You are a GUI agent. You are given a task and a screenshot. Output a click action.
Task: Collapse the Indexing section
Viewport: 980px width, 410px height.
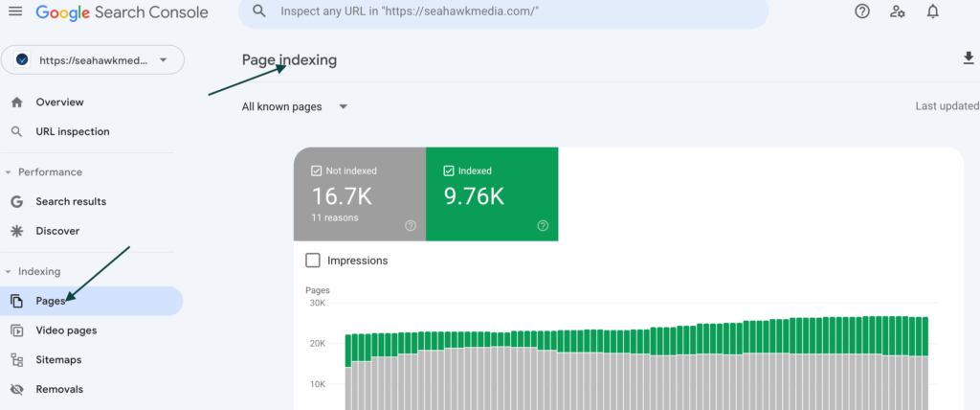pos(10,272)
